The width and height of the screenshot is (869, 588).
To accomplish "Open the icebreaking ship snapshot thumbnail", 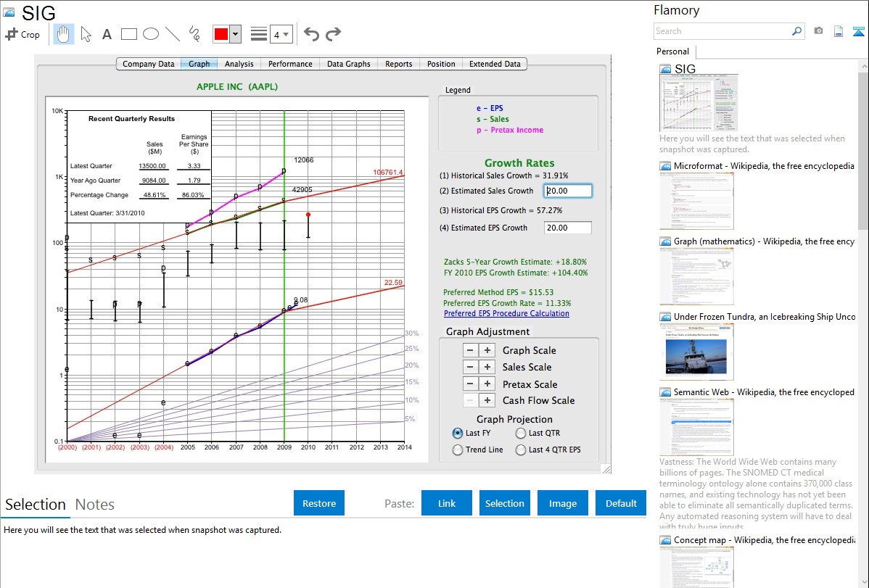I will point(696,352).
